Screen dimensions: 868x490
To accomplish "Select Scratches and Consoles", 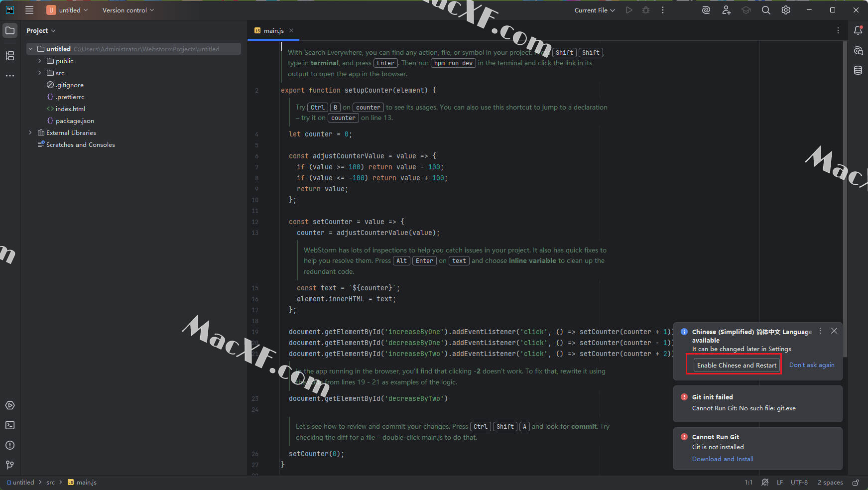I will [76, 144].
